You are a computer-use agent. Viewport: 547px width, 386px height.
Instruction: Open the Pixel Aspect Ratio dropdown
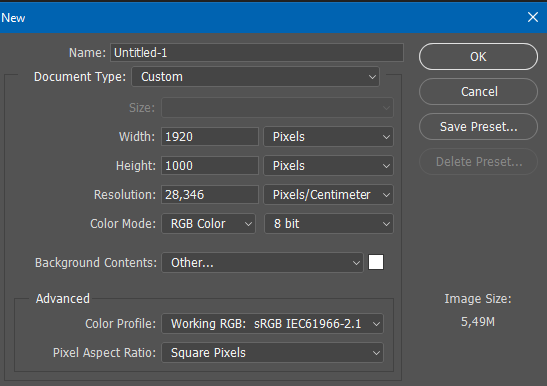coord(272,352)
